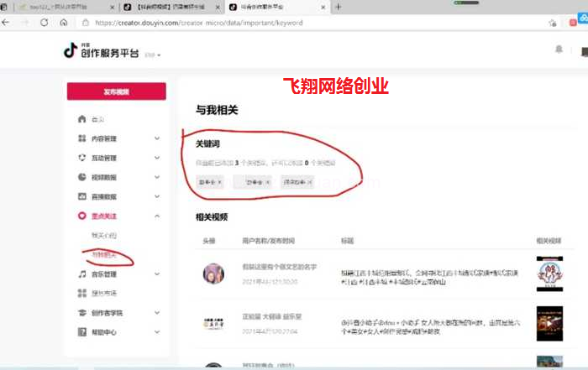The width and height of the screenshot is (588, 370).
Task: Click the first video row title text
Action: [430, 278]
